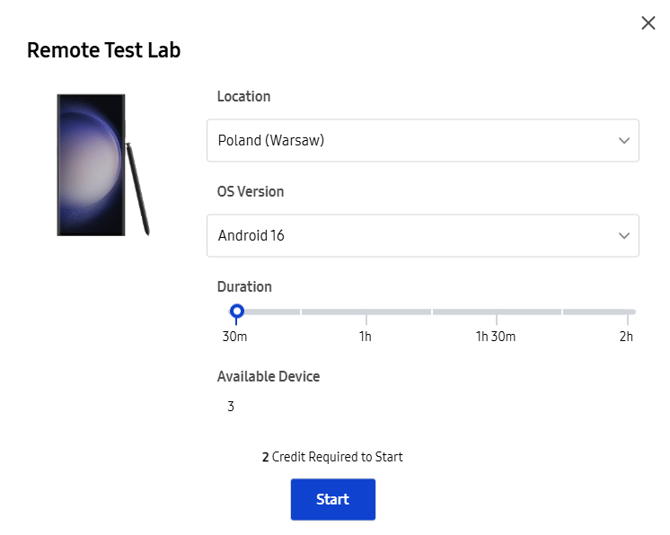Viewport: 670px width, 535px height.
Task: Click the 1h 30m duration label
Action: pos(496,336)
